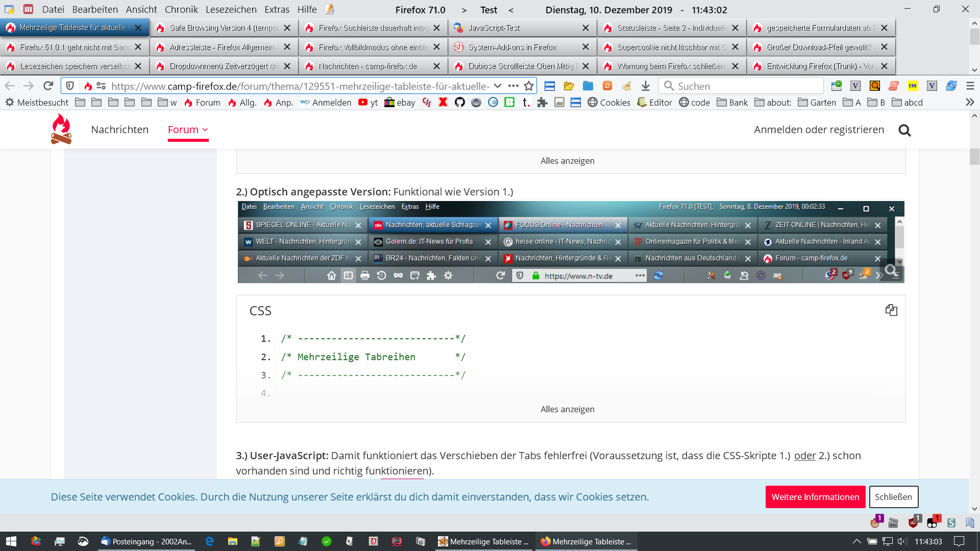Open the GitHub bookmark icon
This screenshot has height=551, width=980.
(459, 103)
